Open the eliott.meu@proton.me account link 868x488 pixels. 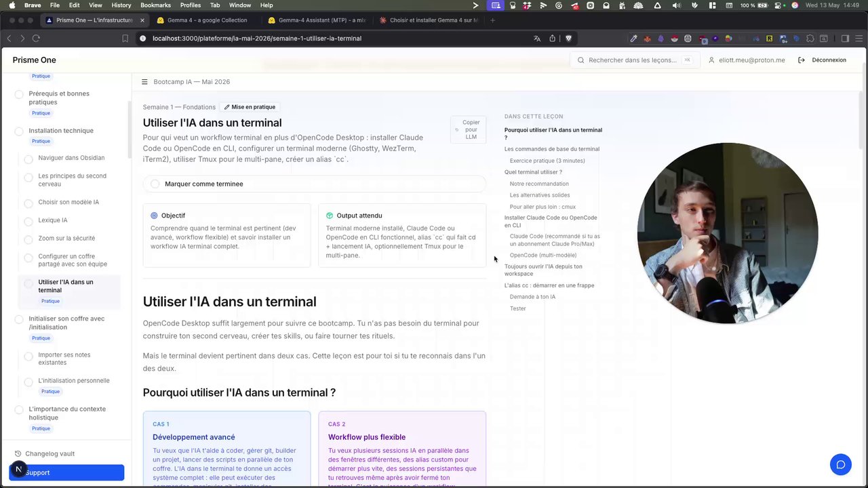[x=747, y=60]
